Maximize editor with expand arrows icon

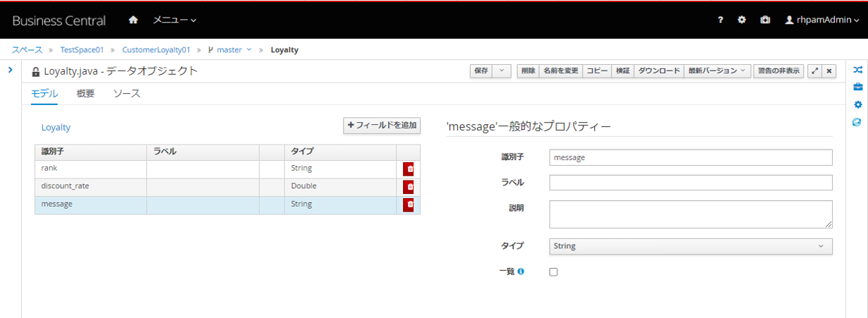tap(815, 71)
